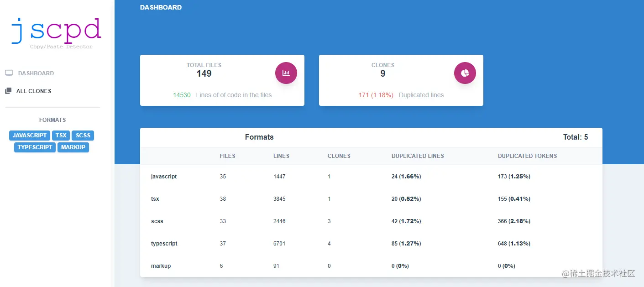Click the bar chart icon in Total Files card
The height and width of the screenshot is (287, 644).
pyautogui.click(x=286, y=73)
